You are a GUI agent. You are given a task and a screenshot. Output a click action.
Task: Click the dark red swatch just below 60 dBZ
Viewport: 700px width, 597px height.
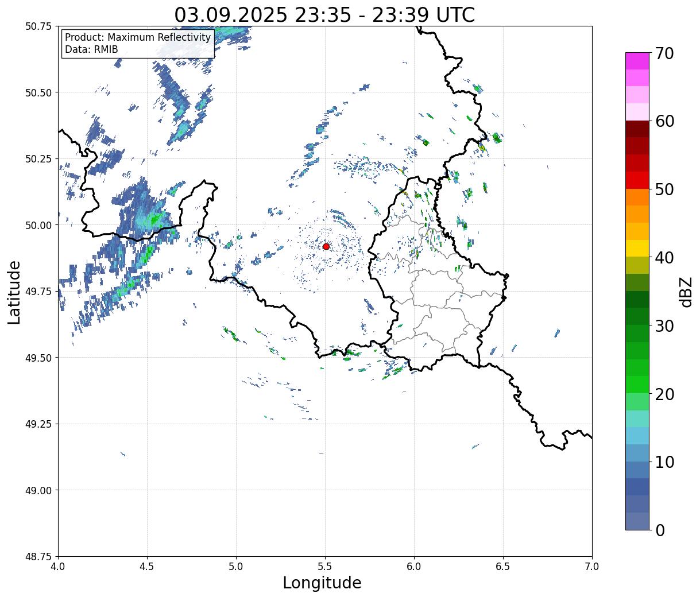click(637, 129)
